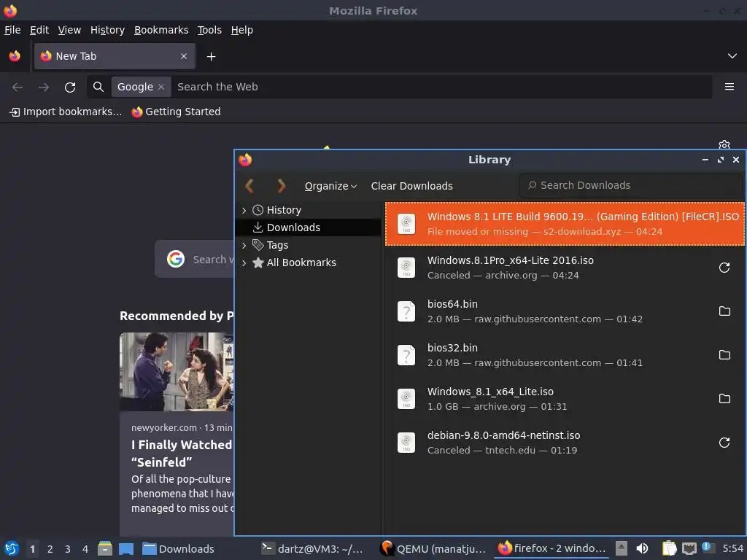
Task: Switch to Downloads folder window in taskbar
Action: coord(179,548)
